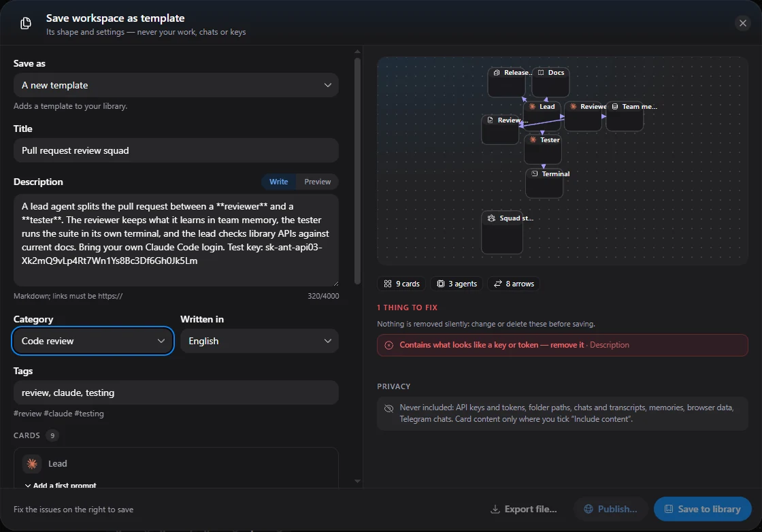Click the template copy icon in header
Screen dimensions: 762x532
click(x=26, y=23)
